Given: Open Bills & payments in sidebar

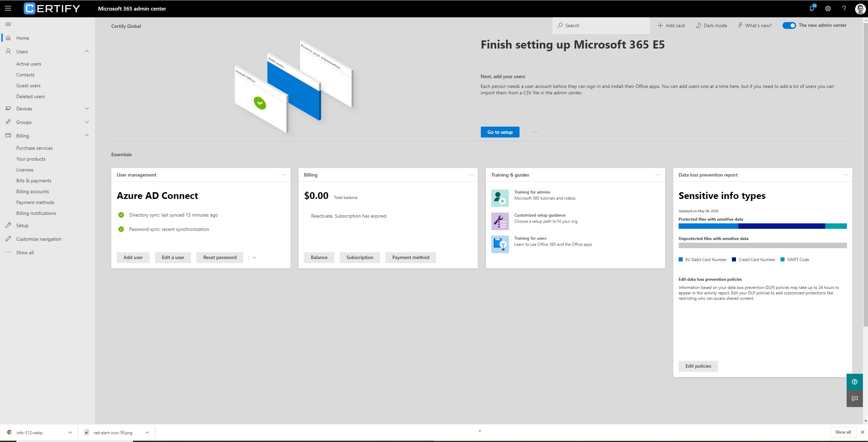Looking at the screenshot, I should 34,181.
